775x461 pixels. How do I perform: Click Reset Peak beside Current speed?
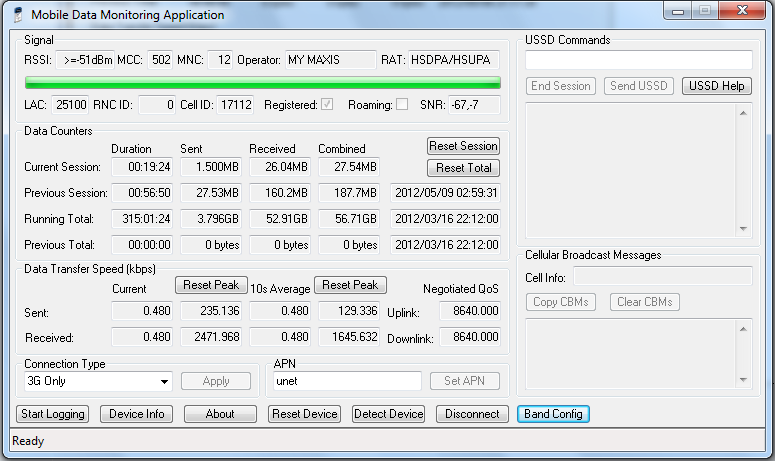tap(211, 285)
